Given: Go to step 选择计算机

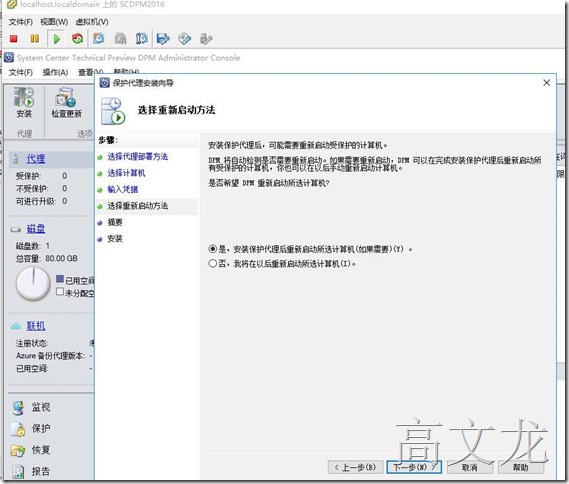Looking at the screenshot, I should click(x=126, y=173).
